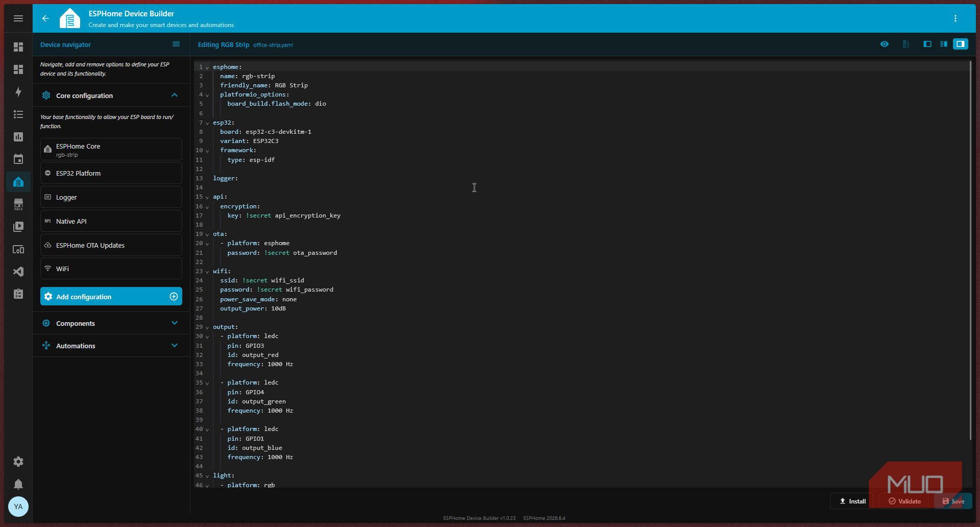This screenshot has width=980, height=527.
Task: Click line 27 output_power: 10dB
Action: click(253, 308)
